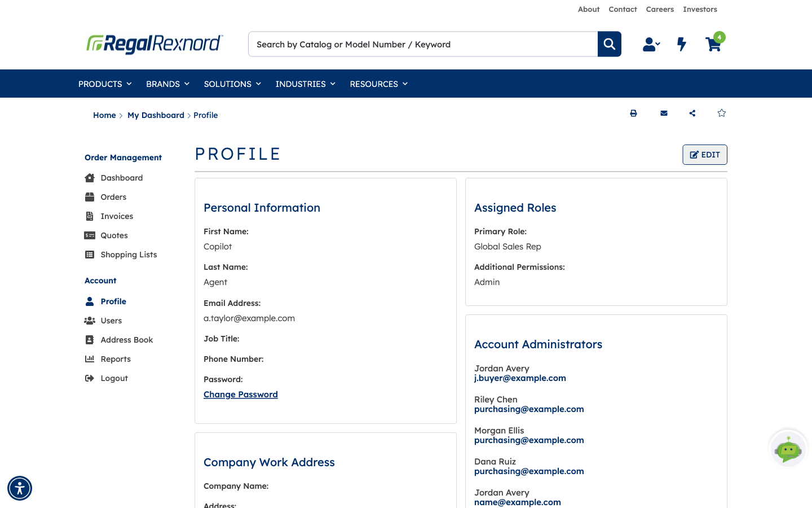Open the Contact link in top bar
The height and width of the screenshot is (508, 812).
click(x=623, y=10)
